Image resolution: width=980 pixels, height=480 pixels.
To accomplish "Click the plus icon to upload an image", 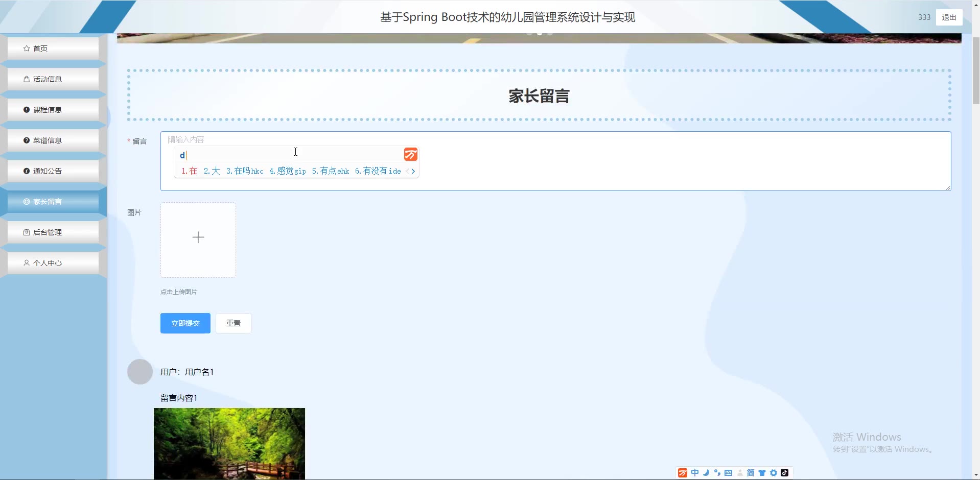I will coord(198,237).
